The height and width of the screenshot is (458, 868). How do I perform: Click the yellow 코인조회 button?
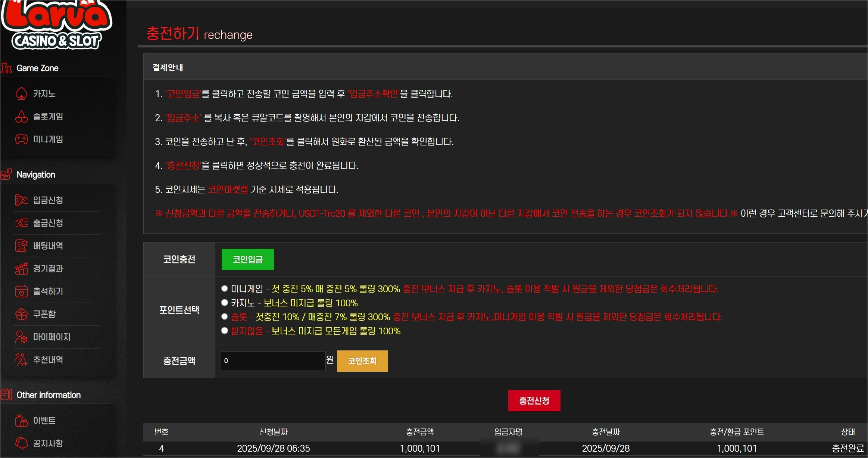pyautogui.click(x=362, y=361)
